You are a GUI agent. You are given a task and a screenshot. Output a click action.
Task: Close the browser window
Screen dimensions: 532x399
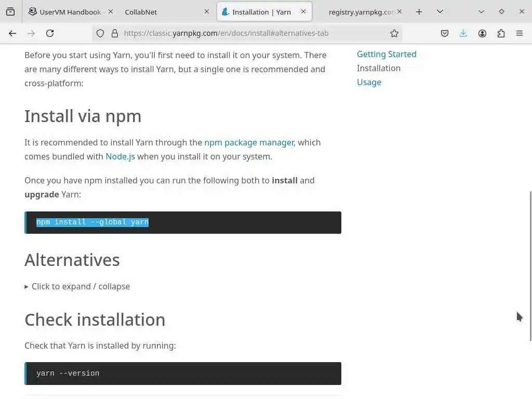coord(522,11)
